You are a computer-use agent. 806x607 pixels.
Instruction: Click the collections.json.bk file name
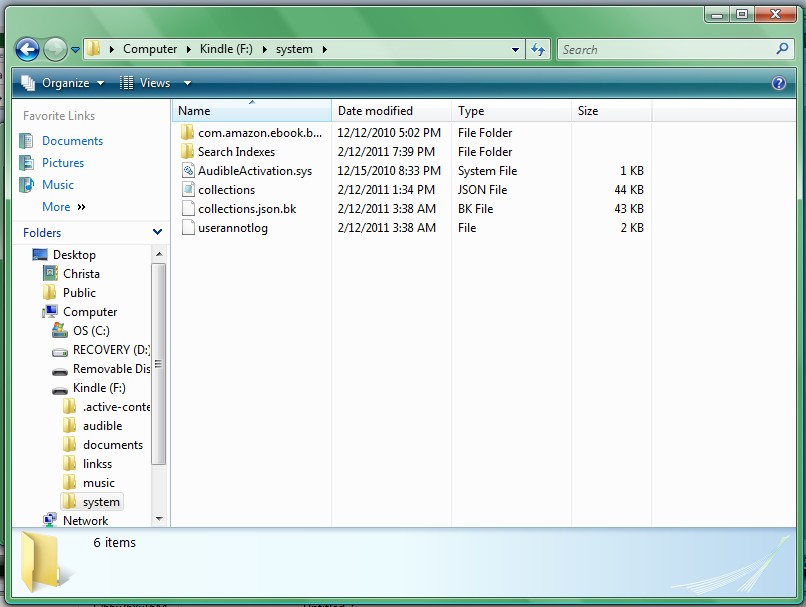[247, 209]
